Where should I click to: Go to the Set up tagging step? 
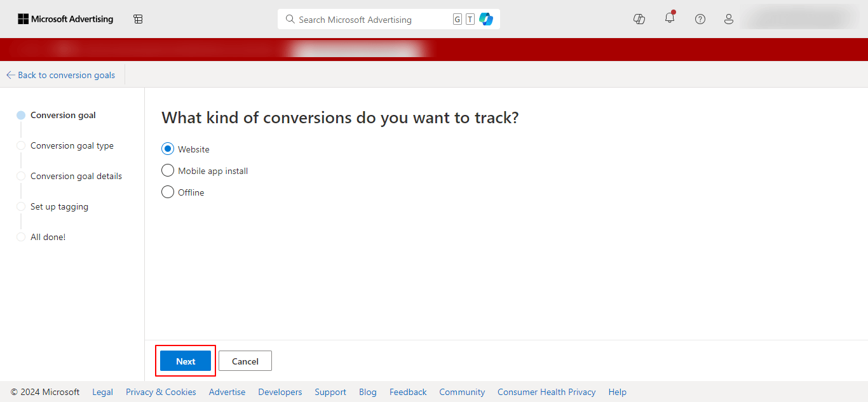(59, 206)
